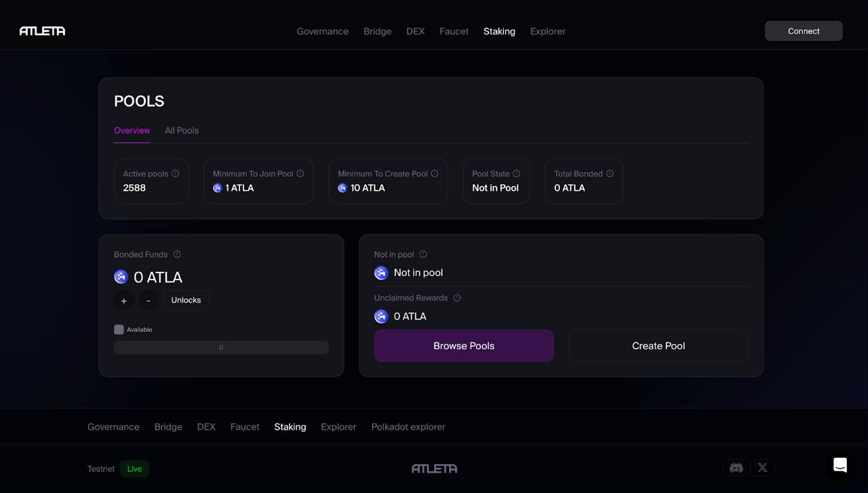Open Governance from the top navigation
The height and width of the screenshot is (493, 868).
pos(322,31)
